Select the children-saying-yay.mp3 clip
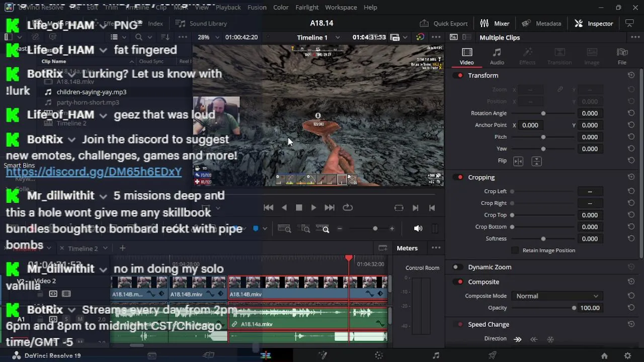This screenshot has width=644, height=362. click(x=91, y=92)
